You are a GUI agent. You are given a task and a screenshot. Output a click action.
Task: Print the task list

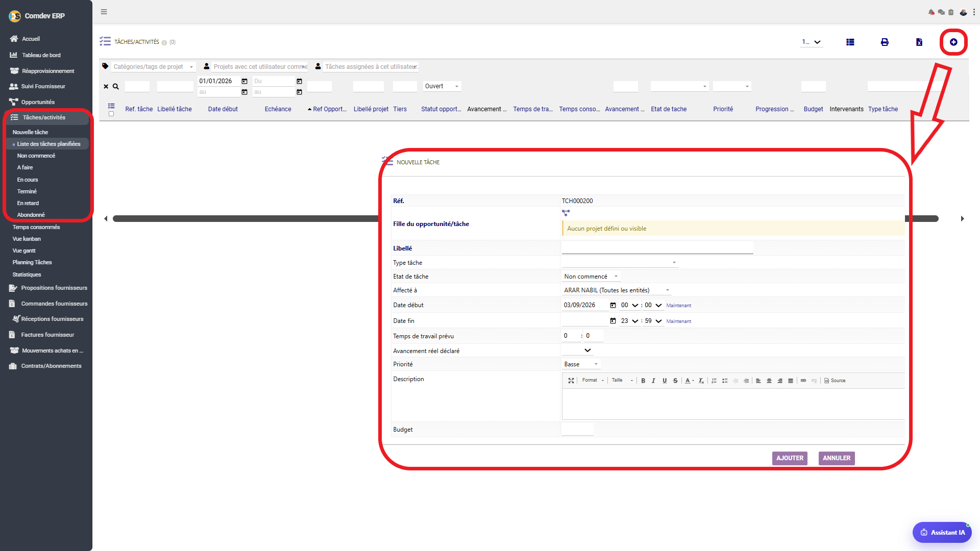pos(885,42)
